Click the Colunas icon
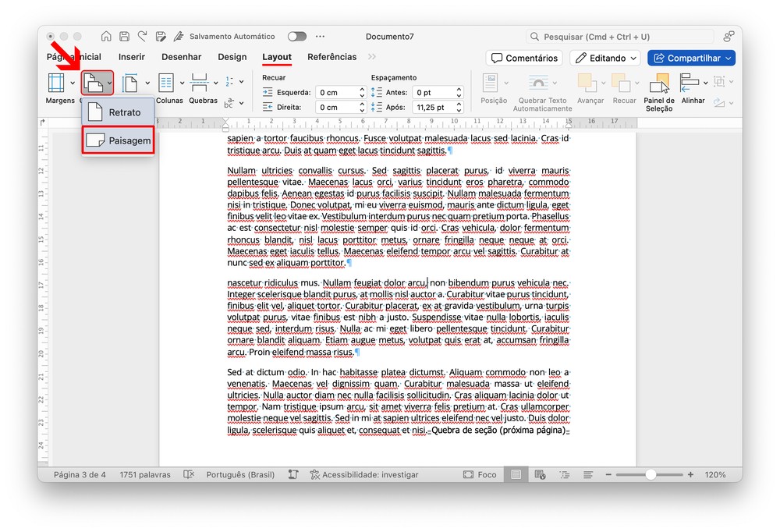 pos(166,83)
